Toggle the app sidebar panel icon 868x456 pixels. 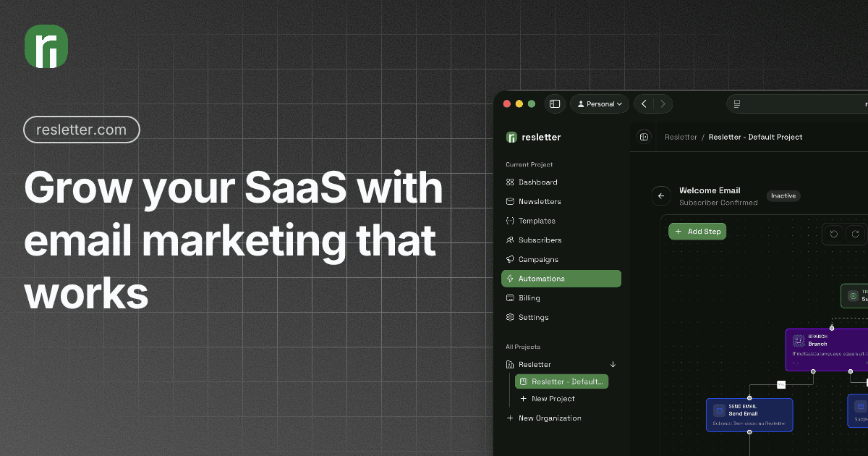pos(644,137)
